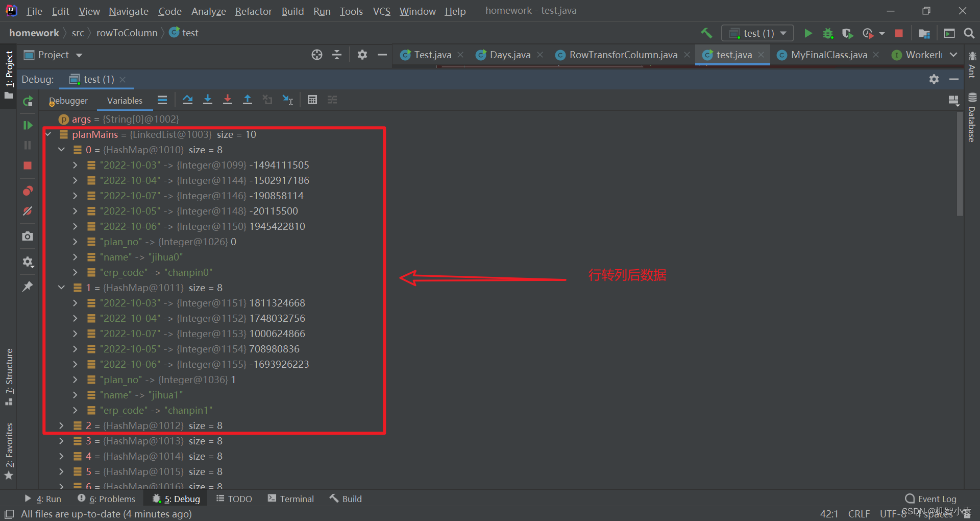Click Run to Cursor icon

pyautogui.click(x=288, y=100)
